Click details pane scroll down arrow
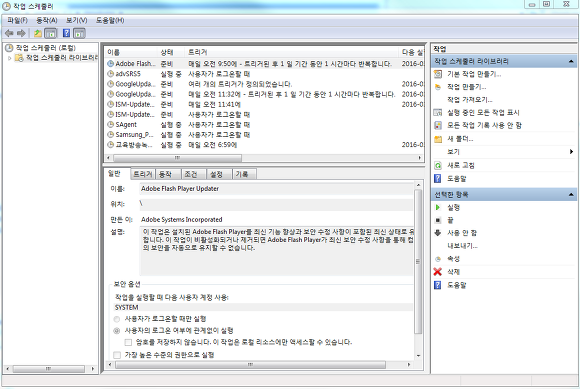Viewport: 580px width, 389px height. point(418,356)
